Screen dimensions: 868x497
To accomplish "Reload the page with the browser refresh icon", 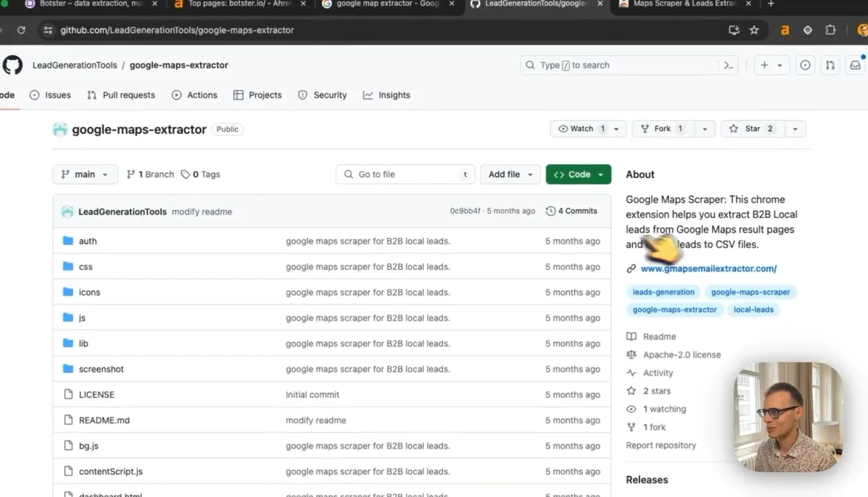I will (x=21, y=30).
